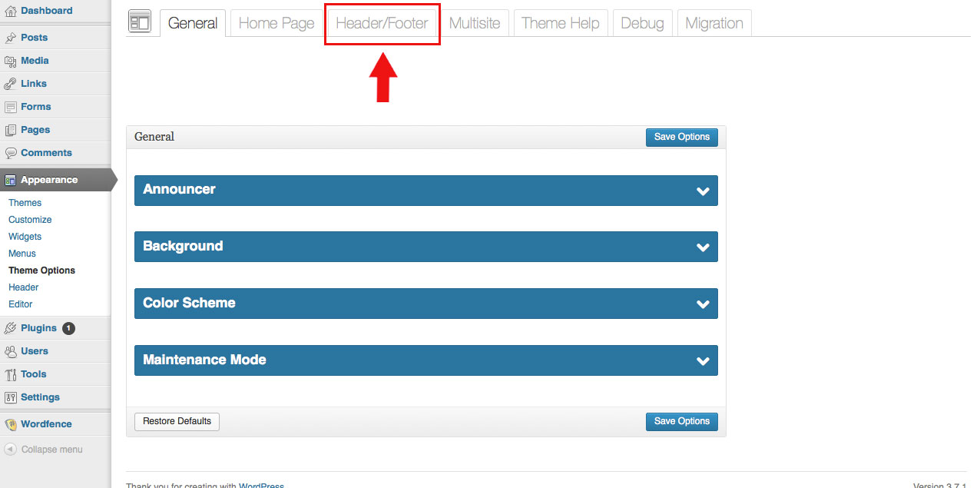Open the Home Page tab

point(276,23)
